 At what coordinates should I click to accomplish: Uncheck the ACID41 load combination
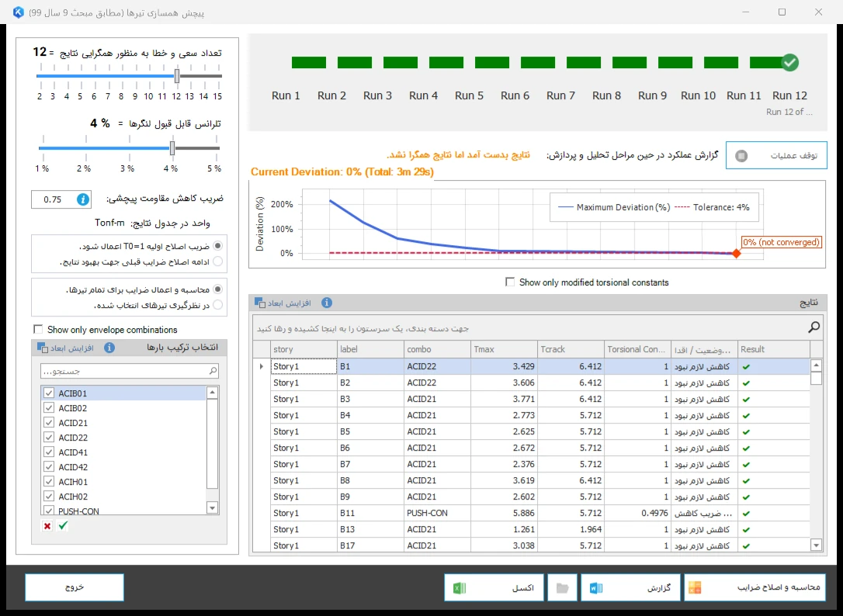pos(49,452)
